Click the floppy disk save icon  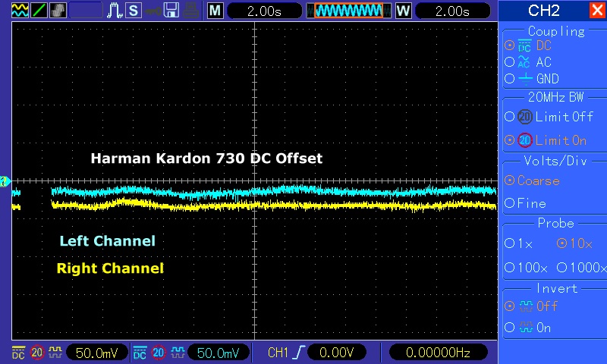[171, 11]
